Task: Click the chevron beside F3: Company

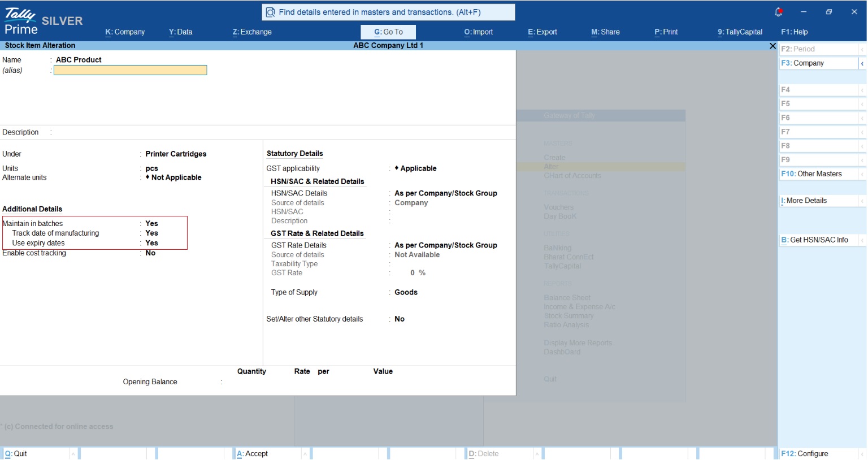Action: point(862,63)
